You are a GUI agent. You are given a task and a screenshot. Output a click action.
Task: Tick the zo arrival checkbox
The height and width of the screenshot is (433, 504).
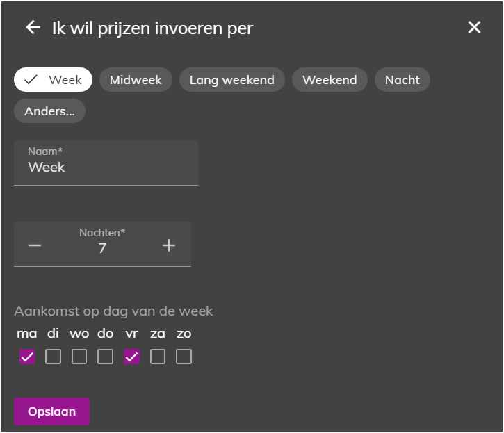(184, 357)
